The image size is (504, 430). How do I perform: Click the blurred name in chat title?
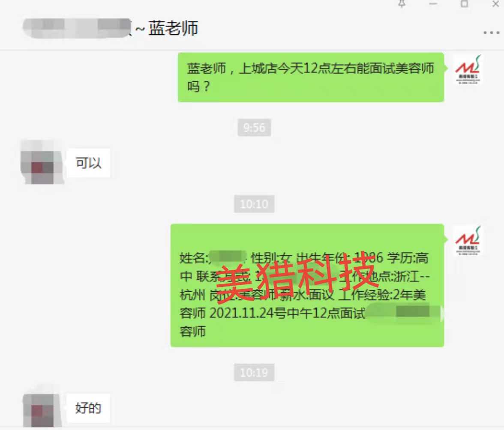77,28
